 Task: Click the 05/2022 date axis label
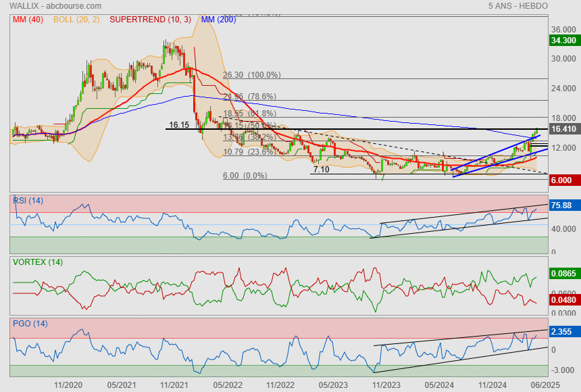click(x=228, y=385)
